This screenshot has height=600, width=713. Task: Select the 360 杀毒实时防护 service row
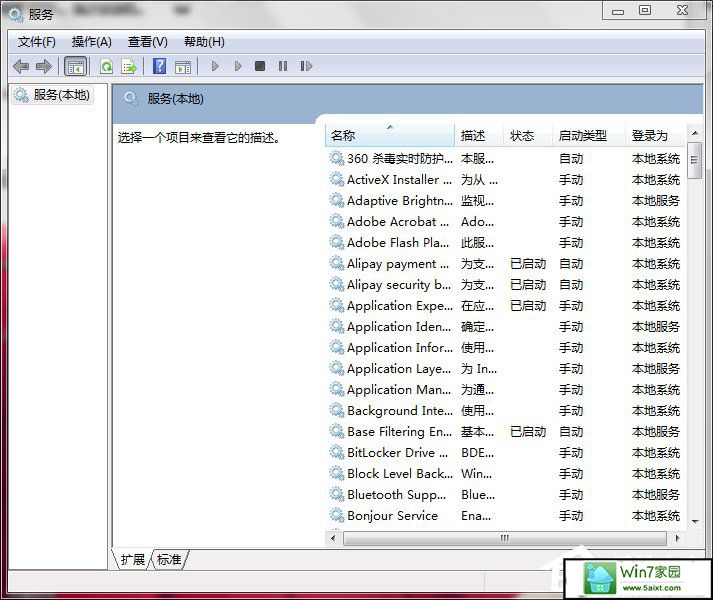point(505,159)
